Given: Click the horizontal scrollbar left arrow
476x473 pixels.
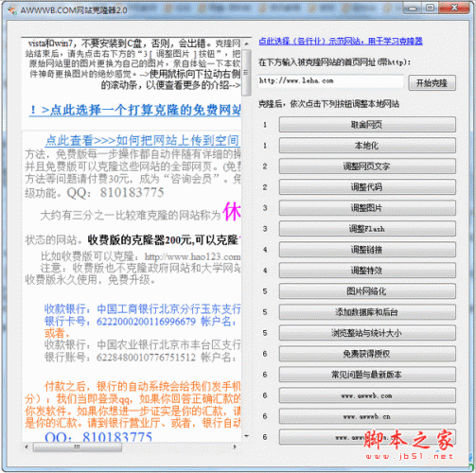Looking at the screenshot, I should point(26,447).
